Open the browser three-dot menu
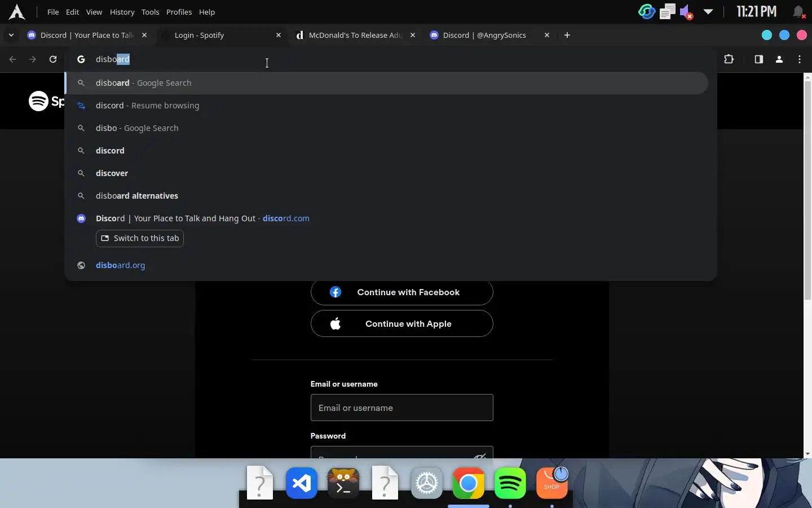 coord(800,59)
